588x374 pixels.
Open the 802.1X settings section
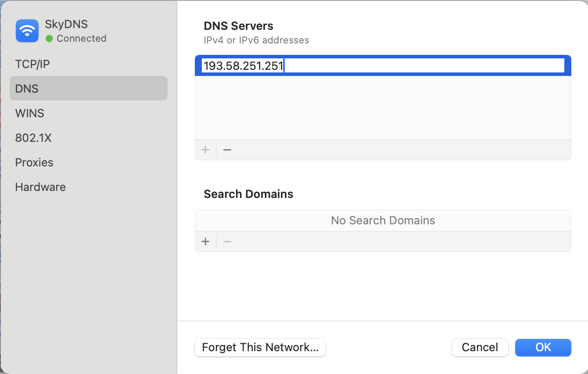33,138
